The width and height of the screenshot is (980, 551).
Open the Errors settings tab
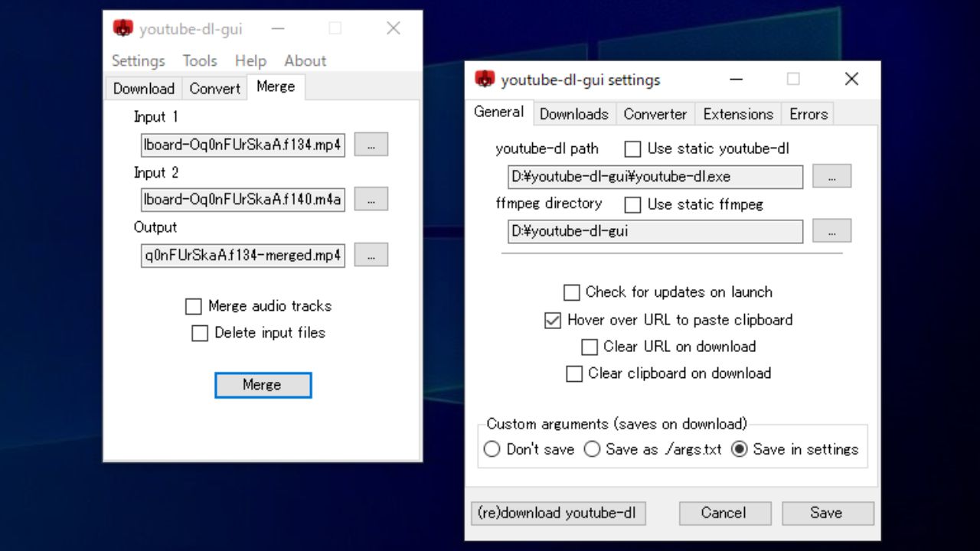pos(808,113)
